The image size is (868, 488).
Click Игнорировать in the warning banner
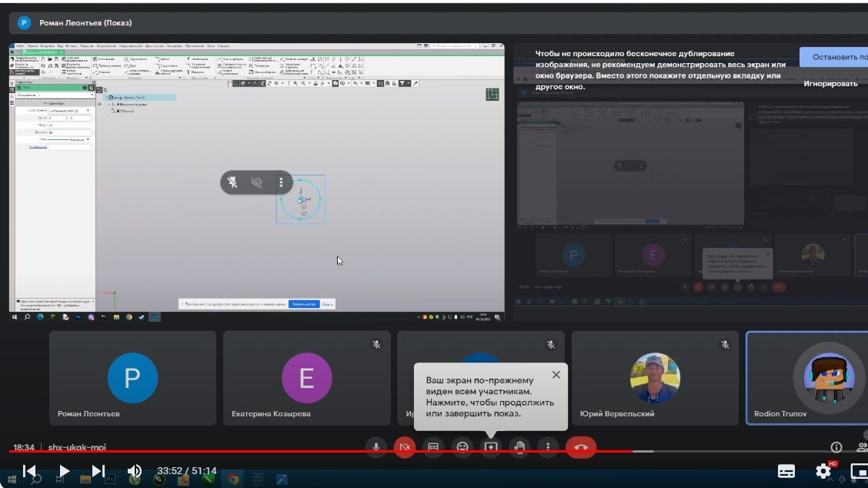tap(830, 84)
